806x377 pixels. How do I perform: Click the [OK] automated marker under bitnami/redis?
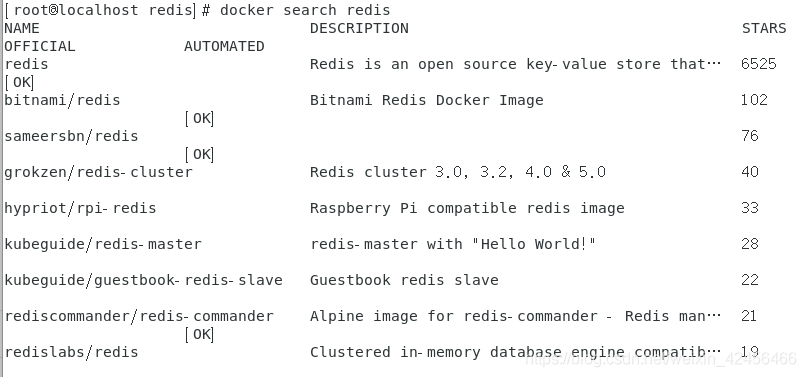pyautogui.click(x=199, y=118)
